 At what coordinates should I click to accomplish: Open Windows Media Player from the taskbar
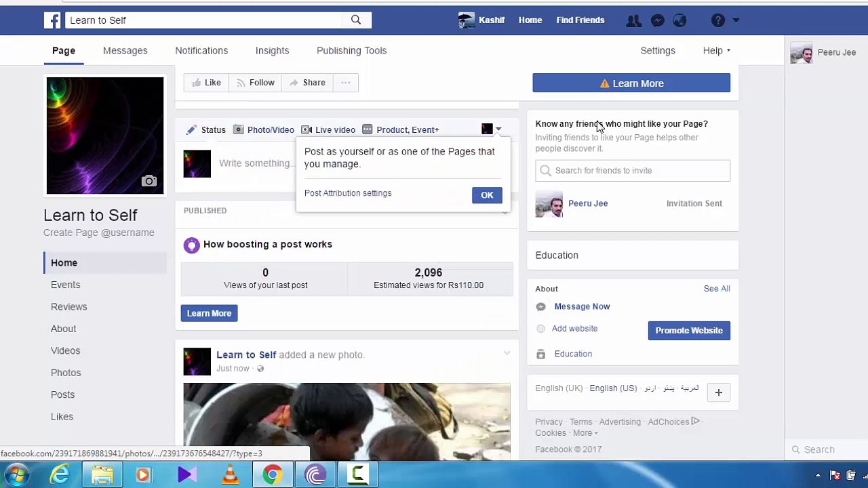[144, 475]
